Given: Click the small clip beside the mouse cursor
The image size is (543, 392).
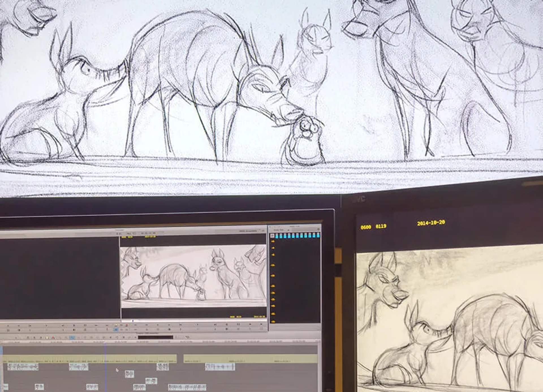Looking at the screenshot, I should click(129, 374).
